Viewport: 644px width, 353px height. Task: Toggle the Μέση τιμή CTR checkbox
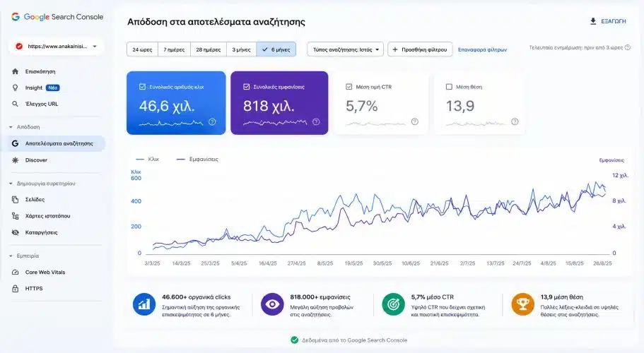tap(349, 87)
